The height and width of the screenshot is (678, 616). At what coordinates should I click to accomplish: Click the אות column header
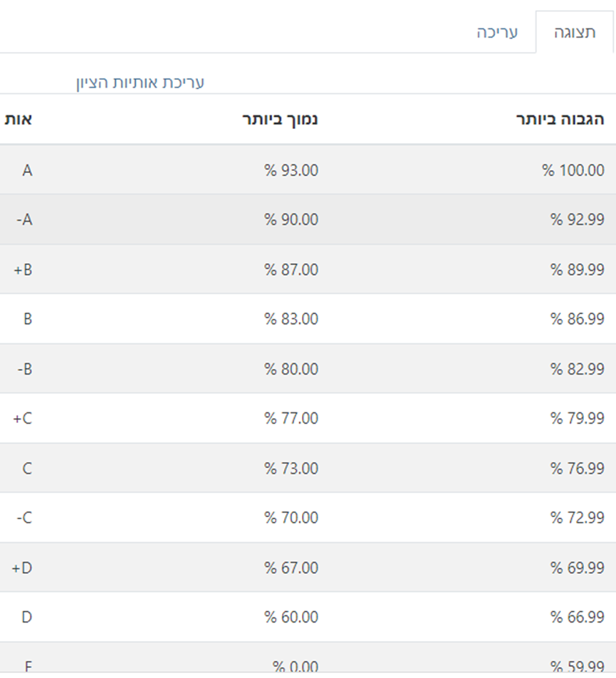19,119
